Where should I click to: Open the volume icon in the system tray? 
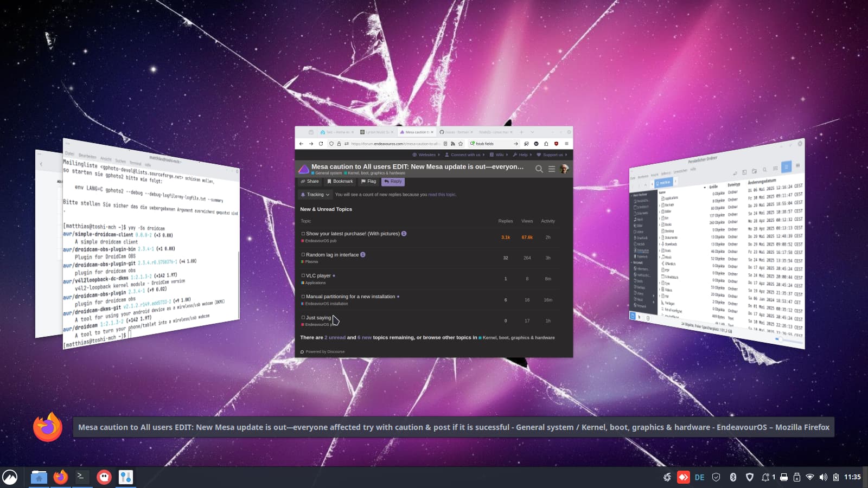coord(823,477)
